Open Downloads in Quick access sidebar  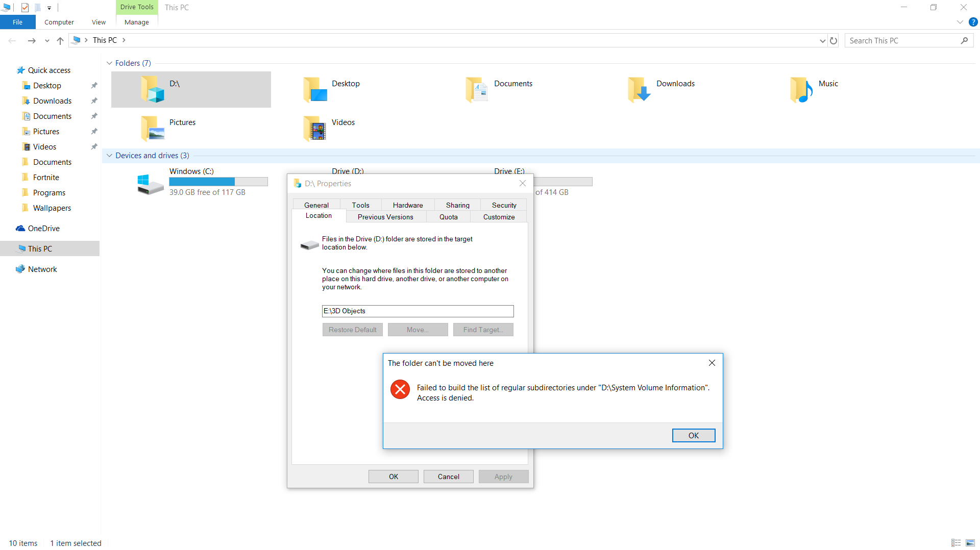[52, 101]
